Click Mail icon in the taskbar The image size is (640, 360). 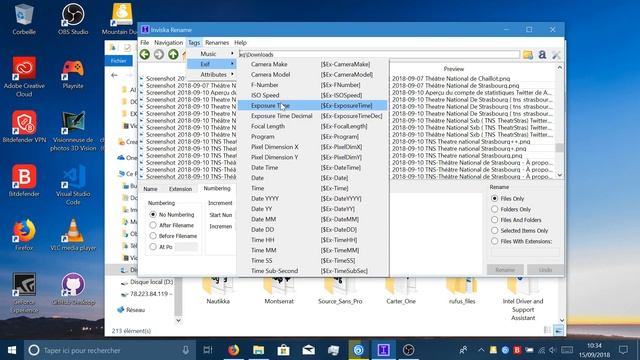coord(308,350)
